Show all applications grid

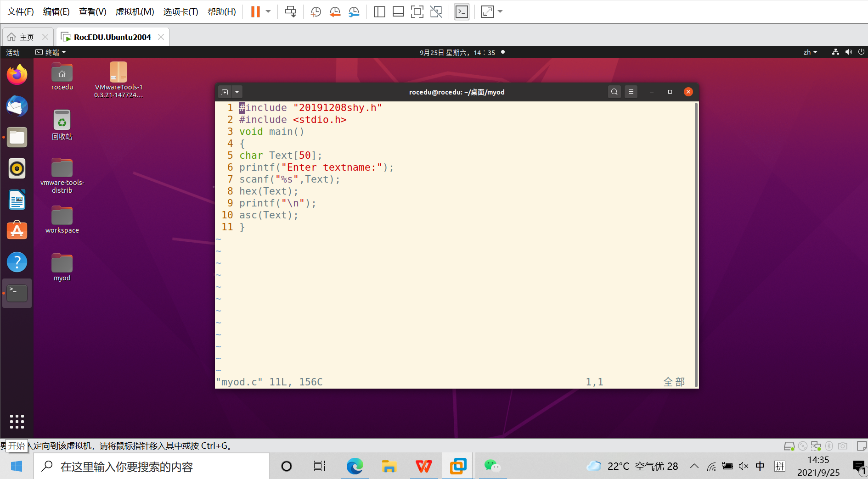click(x=17, y=421)
